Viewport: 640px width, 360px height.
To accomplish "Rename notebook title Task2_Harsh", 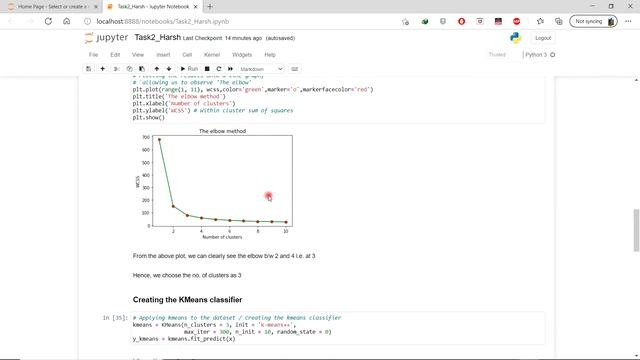I will pyautogui.click(x=158, y=38).
